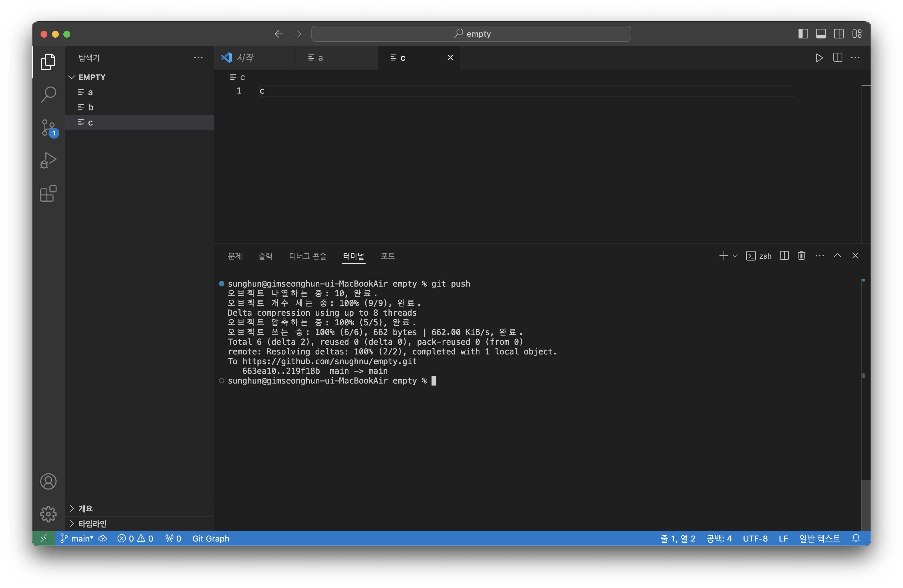Toggle the primary sidebar visibility
The height and width of the screenshot is (588, 903).
tap(803, 34)
